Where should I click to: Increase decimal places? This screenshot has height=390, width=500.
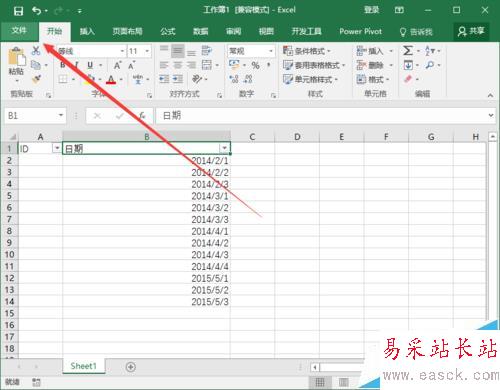[x=234, y=79]
